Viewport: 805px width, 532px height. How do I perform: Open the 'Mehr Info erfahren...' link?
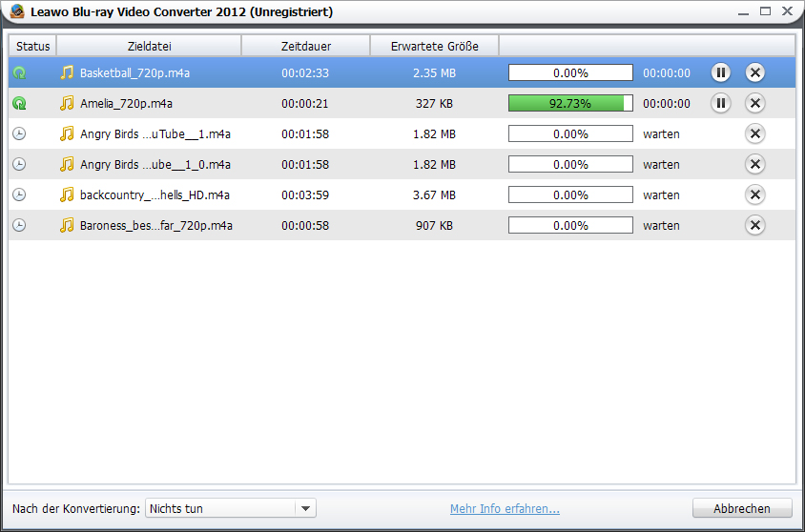[x=505, y=509]
